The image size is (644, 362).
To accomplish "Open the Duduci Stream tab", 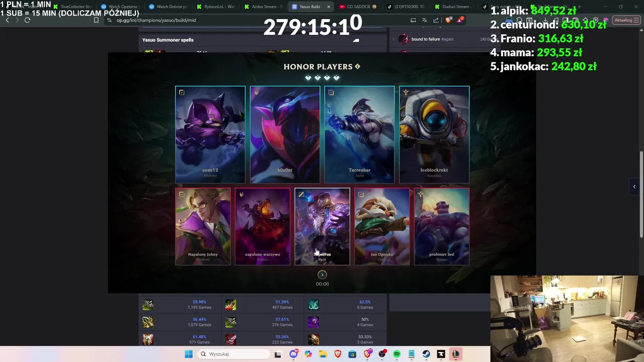I will point(454,7).
